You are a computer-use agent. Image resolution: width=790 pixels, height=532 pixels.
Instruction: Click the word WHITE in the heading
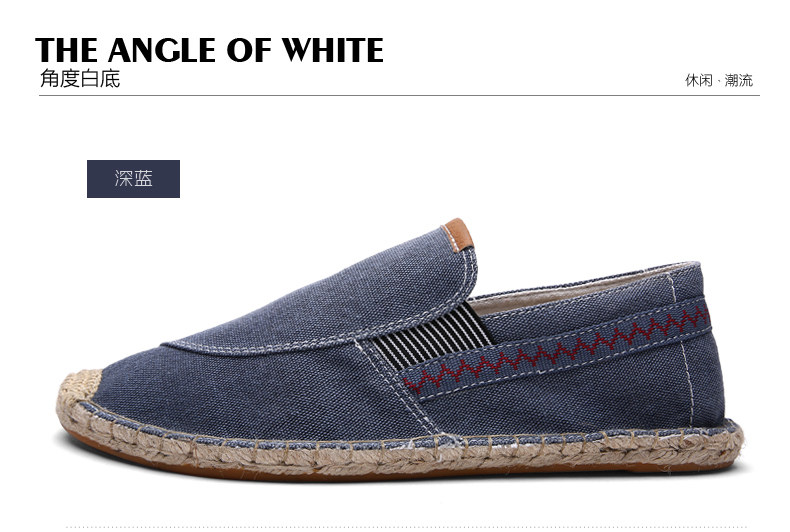tap(332, 50)
